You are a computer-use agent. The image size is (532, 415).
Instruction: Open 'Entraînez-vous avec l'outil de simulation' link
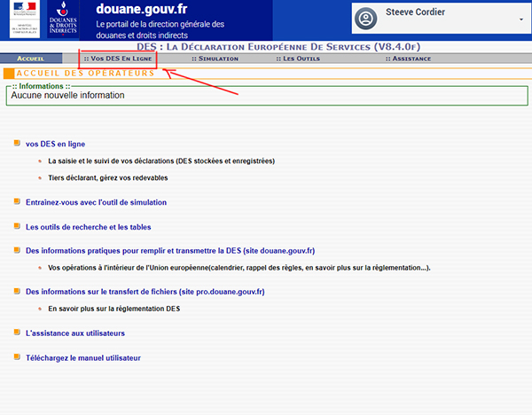click(x=96, y=202)
